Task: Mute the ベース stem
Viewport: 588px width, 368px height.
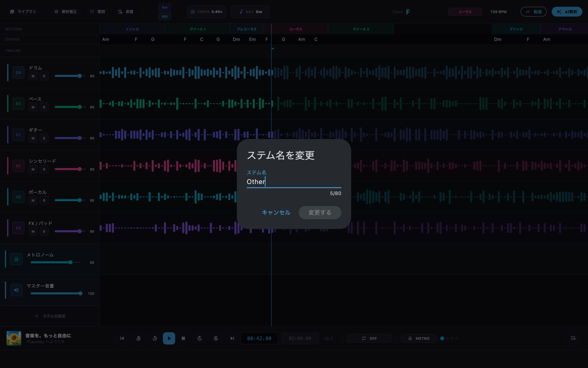Action: tap(33, 107)
